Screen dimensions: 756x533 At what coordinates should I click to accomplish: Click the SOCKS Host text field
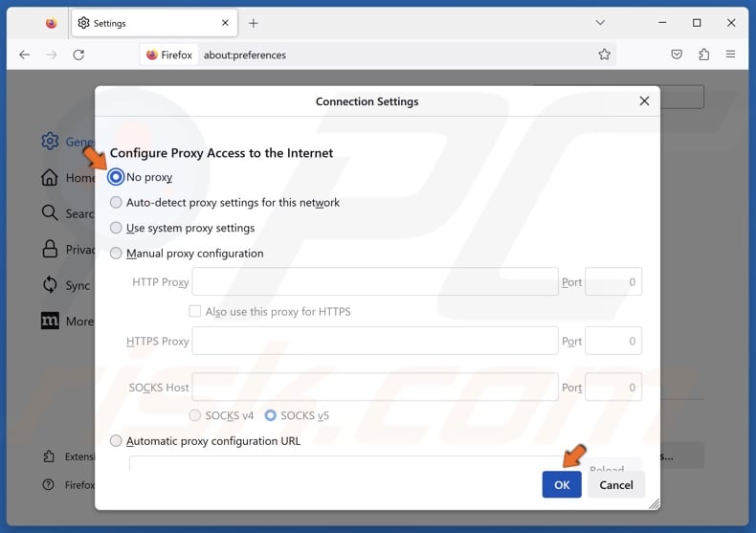point(375,387)
